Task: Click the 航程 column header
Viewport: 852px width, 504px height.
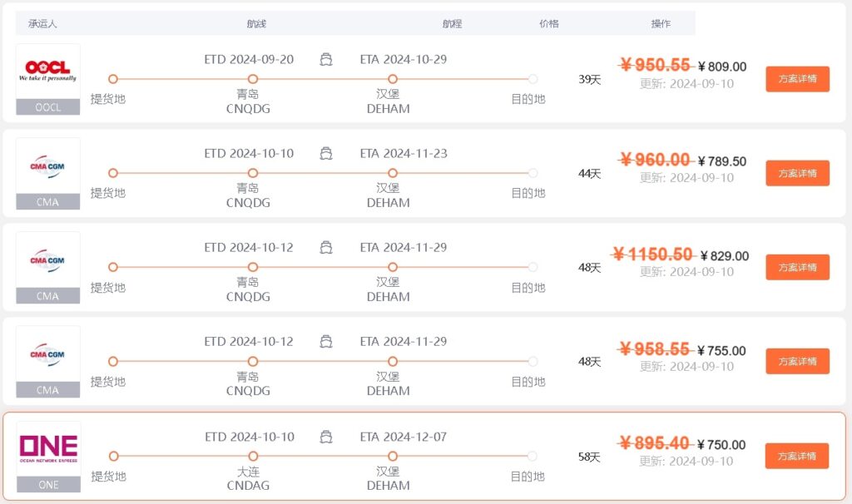Action: (452, 23)
